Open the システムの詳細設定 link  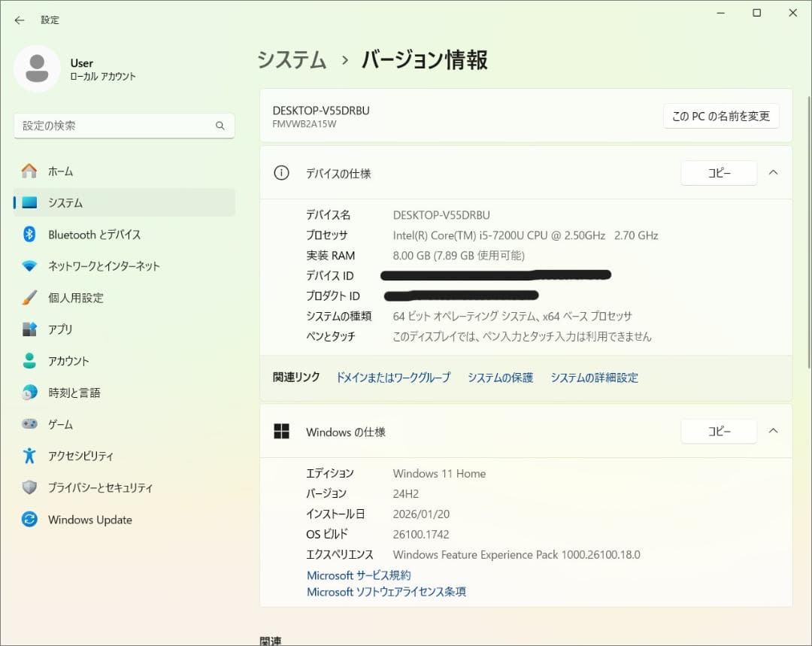pyautogui.click(x=594, y=378)
